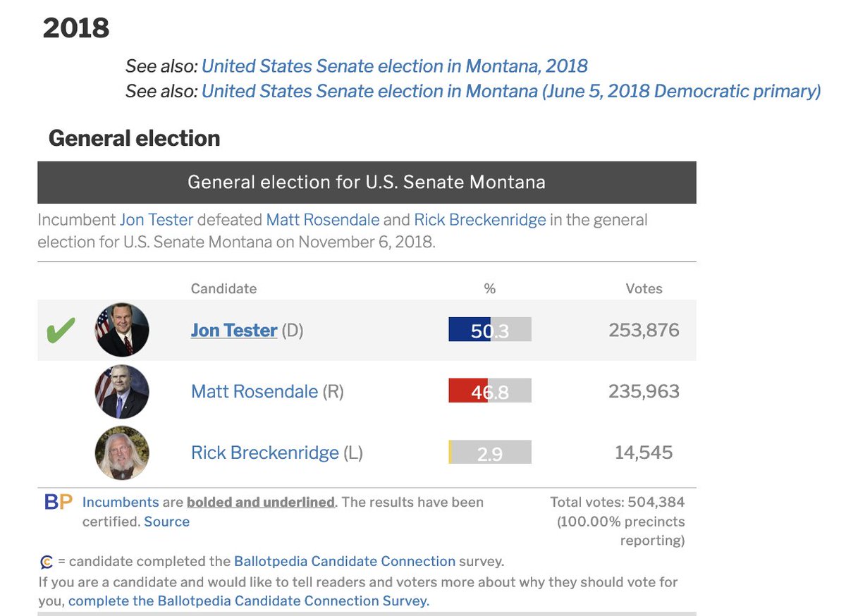Open the United States Senate election in Montana, 2018 link

coord(394,66)
